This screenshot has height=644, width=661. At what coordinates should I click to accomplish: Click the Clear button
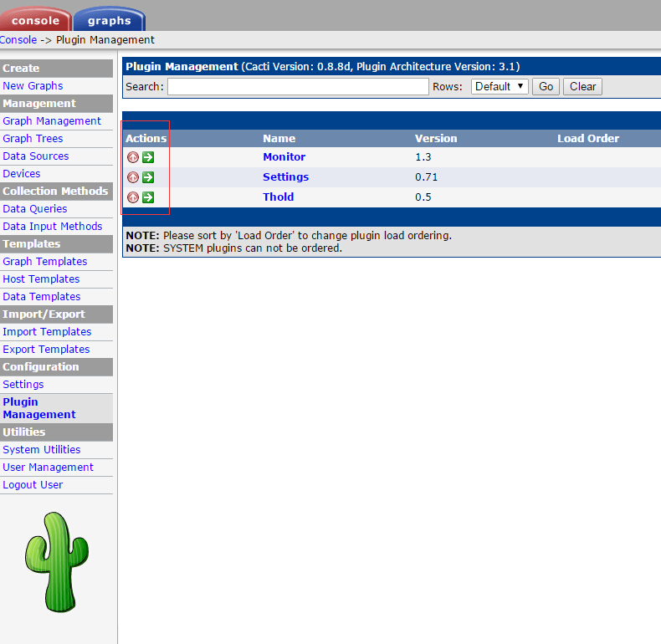[x=582, y=86]
